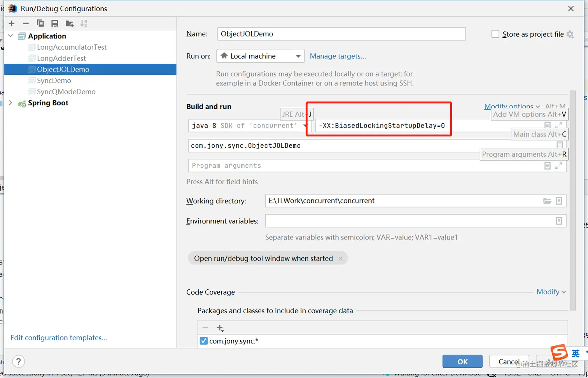Remove the 'Open run/debug tool window' option chip
The width and height of the screenshot is (588, 378).
click(x=340, y=259)
